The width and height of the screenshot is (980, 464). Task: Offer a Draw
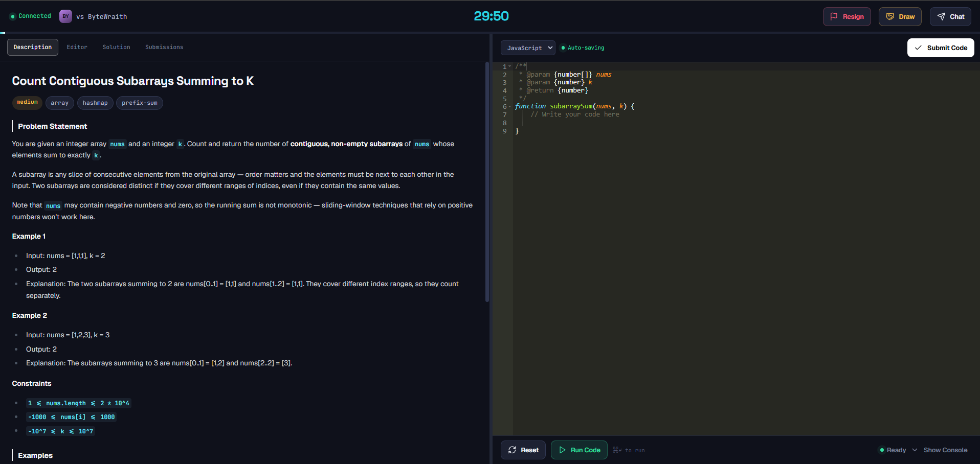click(900, 16)
